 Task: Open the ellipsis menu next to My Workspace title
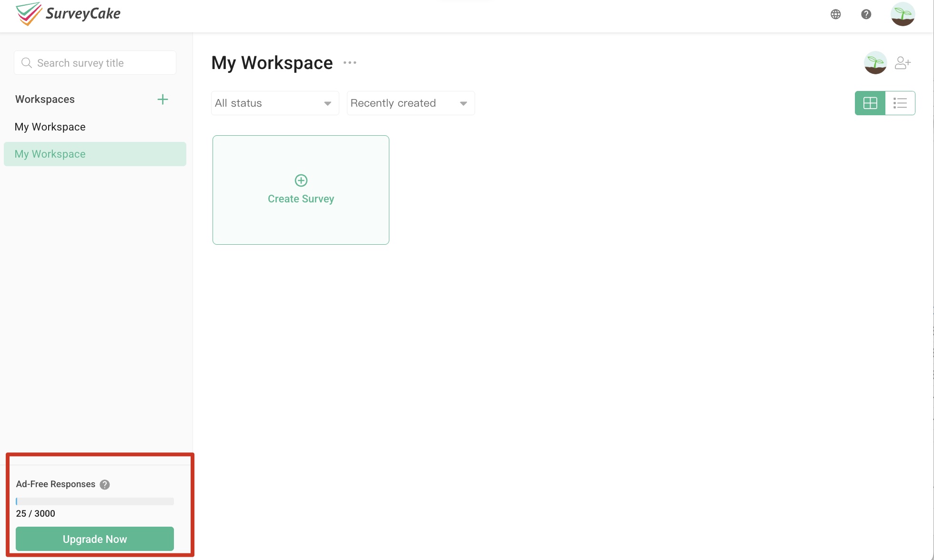[x=350, y=62]
